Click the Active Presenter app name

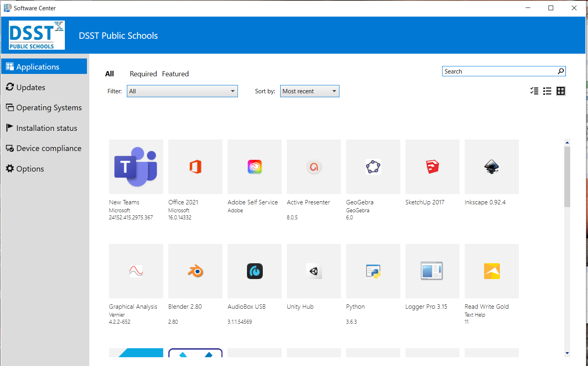[x=308, y=202]
